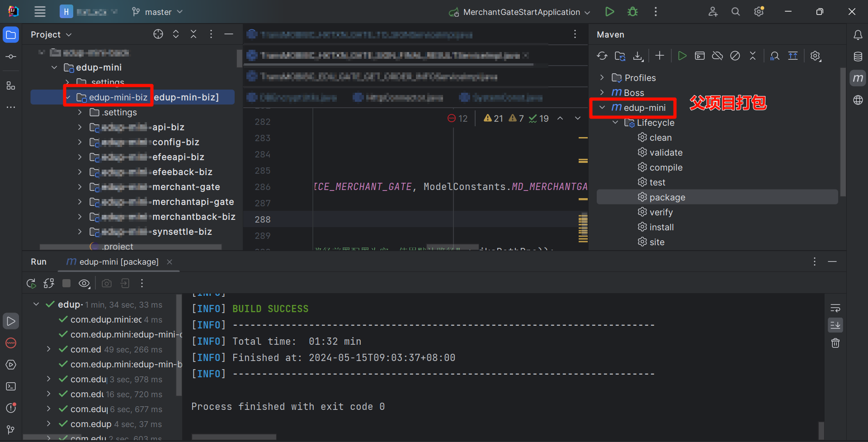The image size is (868, 442).
Task: Close the edup-mini [package] run tab
Action: point(170,262)
